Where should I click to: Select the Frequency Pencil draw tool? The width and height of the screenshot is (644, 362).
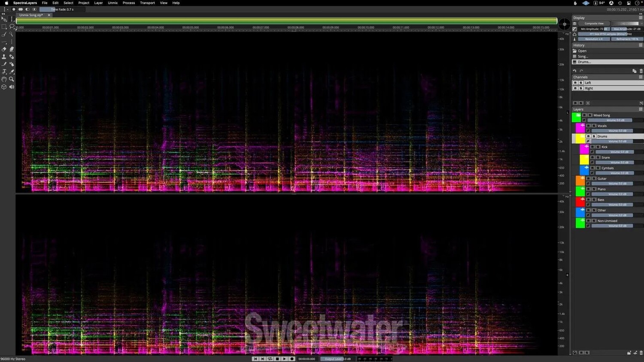[x=4, y=64]
